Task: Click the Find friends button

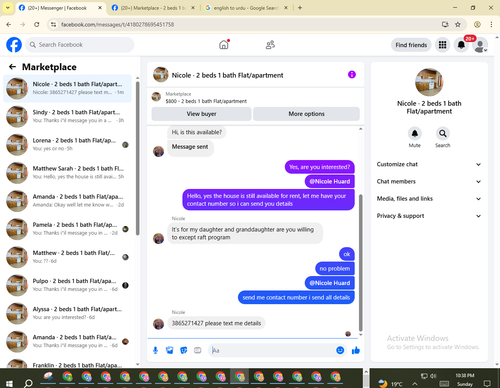Action: (411, 45)
